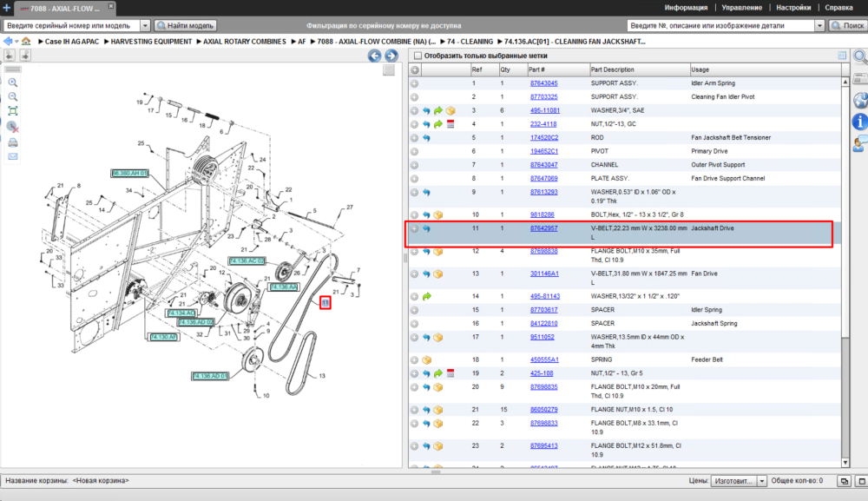Open the Управление menu
The width and height of the screenshot is (868, 501).
[742, 8]
